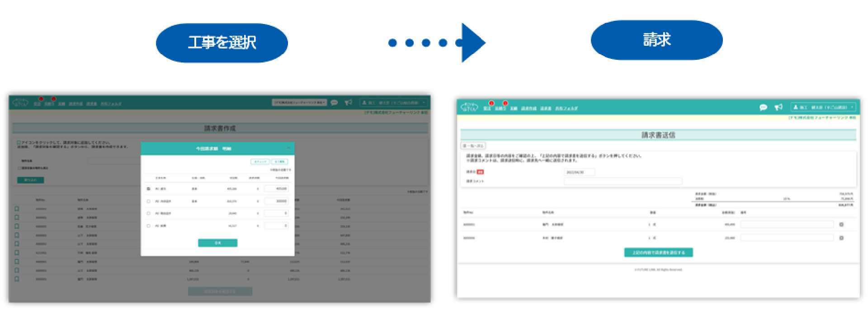
Task: Open 見積り menu on 請求書送信 screen
Action: click(x=500, y=109)
